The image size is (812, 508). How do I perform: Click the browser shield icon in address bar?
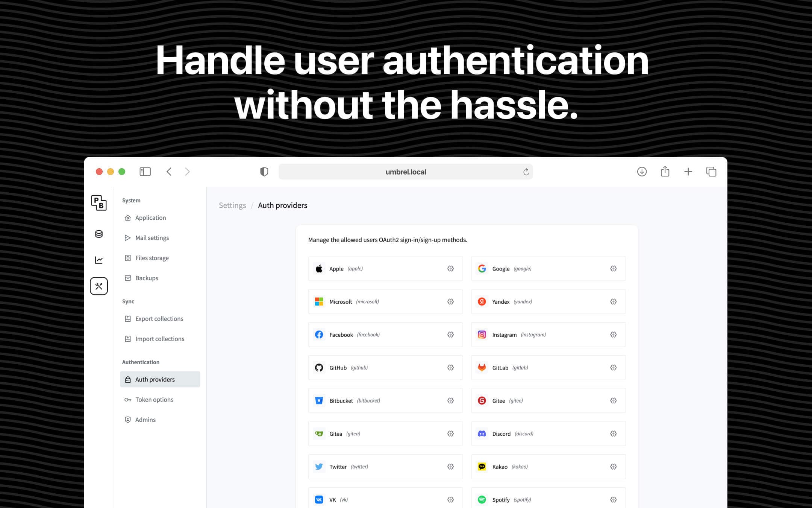(x=264, y=172)
